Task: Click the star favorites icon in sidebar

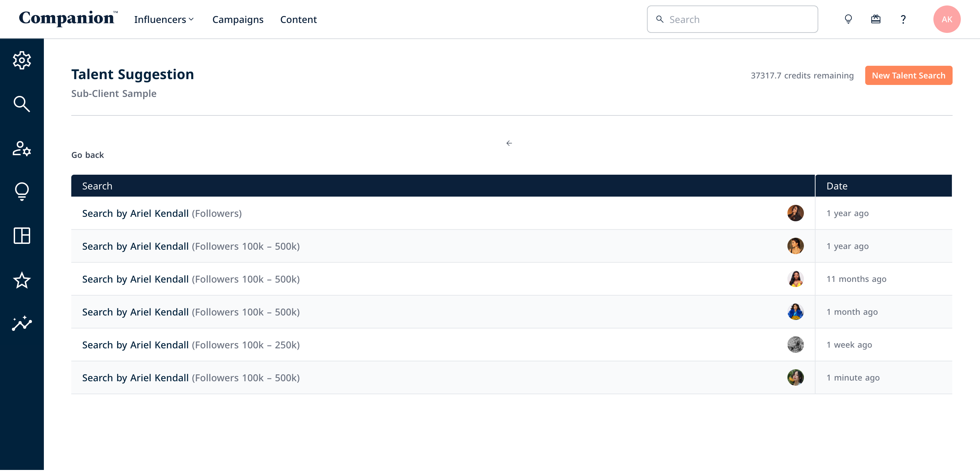Action: 22,280
